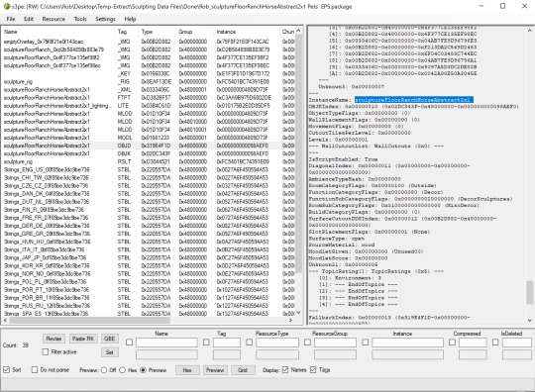
Task: Click the resource list scroll-up arrow
Action: tap(298, 31)
